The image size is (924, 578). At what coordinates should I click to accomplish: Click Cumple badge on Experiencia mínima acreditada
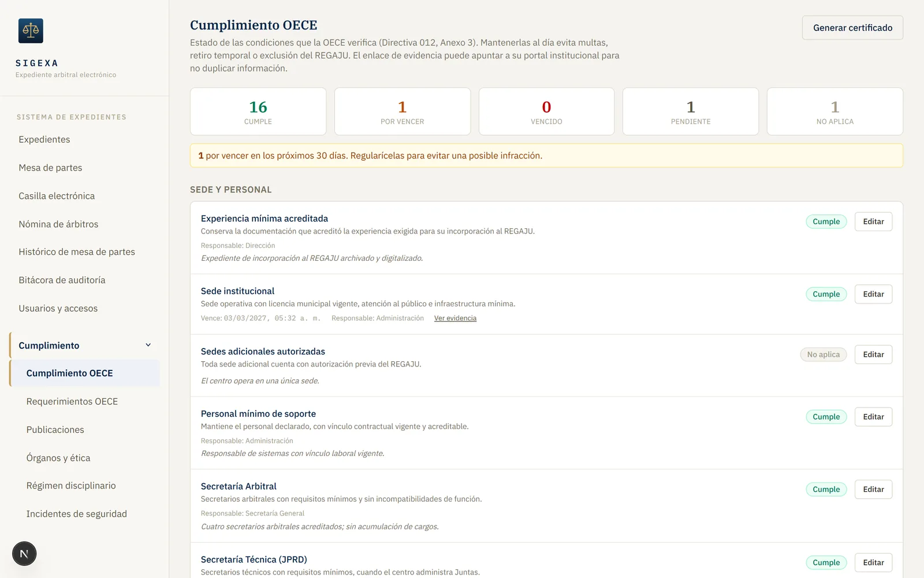[x=826, y=221]
